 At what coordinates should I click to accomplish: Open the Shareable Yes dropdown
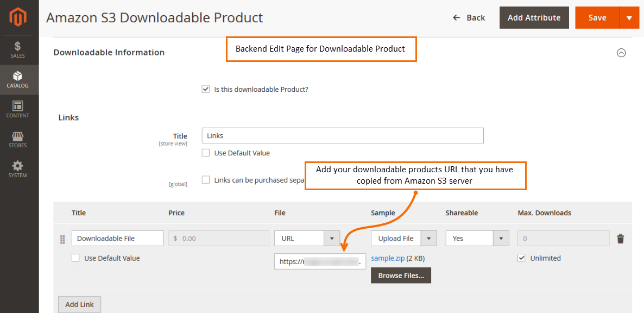click(x=477, y=238)
